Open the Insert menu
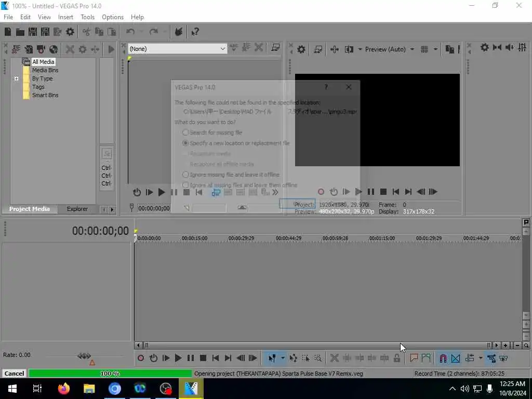This screenshot has width=532, height=399. [65, 17]
